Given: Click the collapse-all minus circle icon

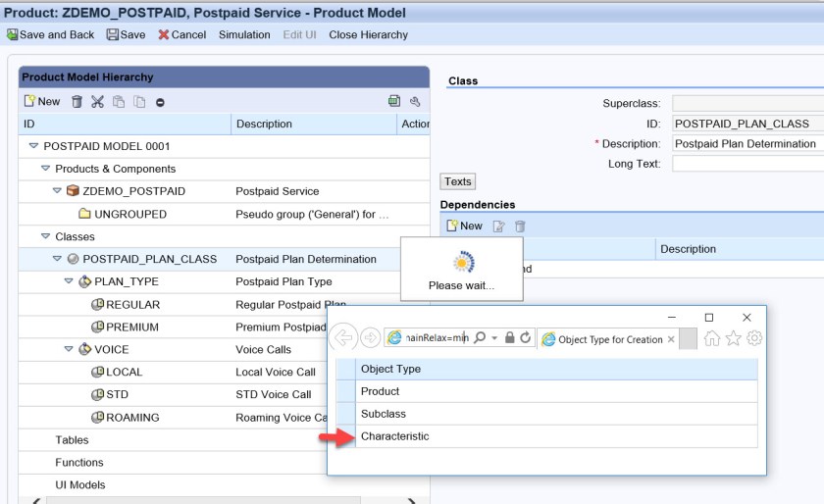Looking at the screenshot, I should pyautogui.click(x=160, y=102).
